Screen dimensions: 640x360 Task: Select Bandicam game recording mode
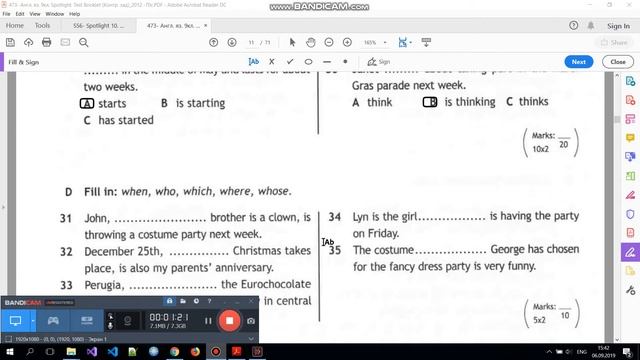tap(53, 321)
